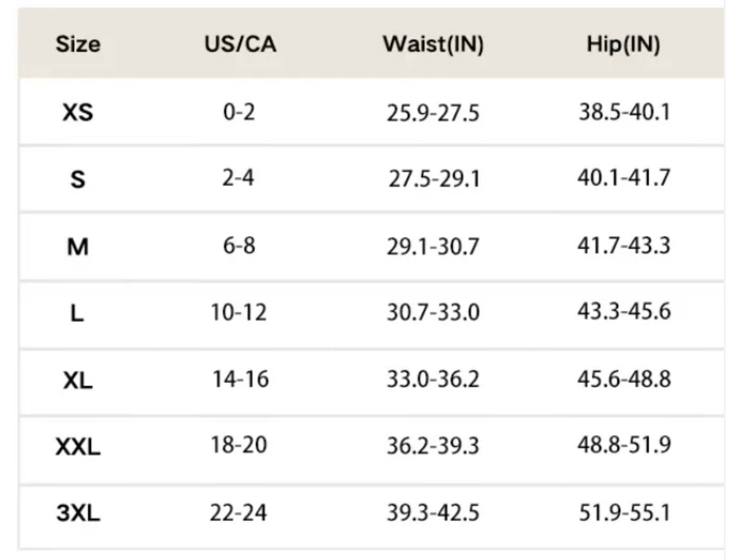
Task: Select the S size row label
Action: (x=78, y=180)
